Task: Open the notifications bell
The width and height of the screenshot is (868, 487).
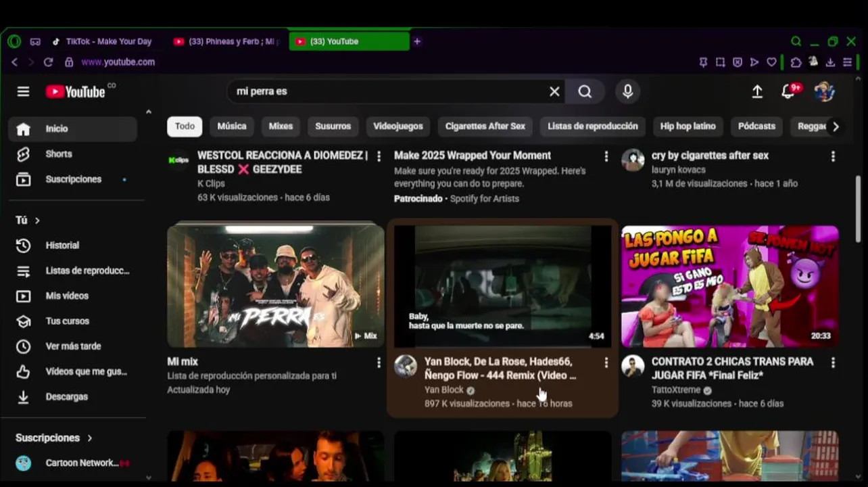Action: pos(788,91)
